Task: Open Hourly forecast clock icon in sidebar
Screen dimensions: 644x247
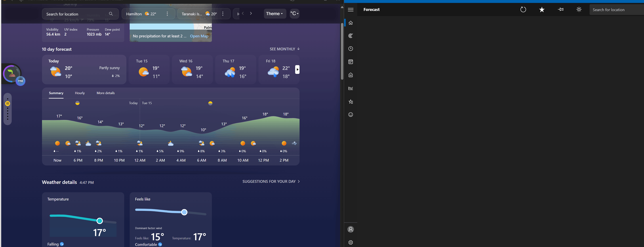Action: click(x=350, y=49)
